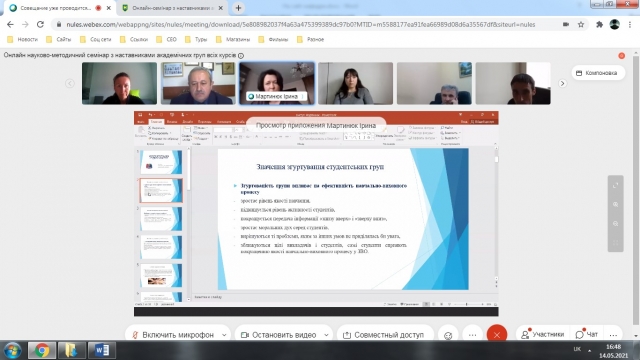Zoom in on the shared content
The image size is (640, 360).
616,204
